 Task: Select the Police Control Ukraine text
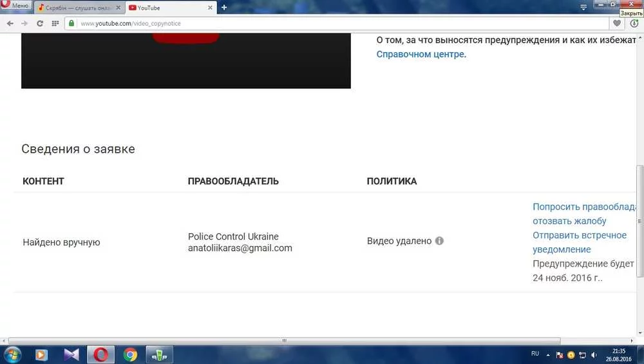(x=233, y=236)
